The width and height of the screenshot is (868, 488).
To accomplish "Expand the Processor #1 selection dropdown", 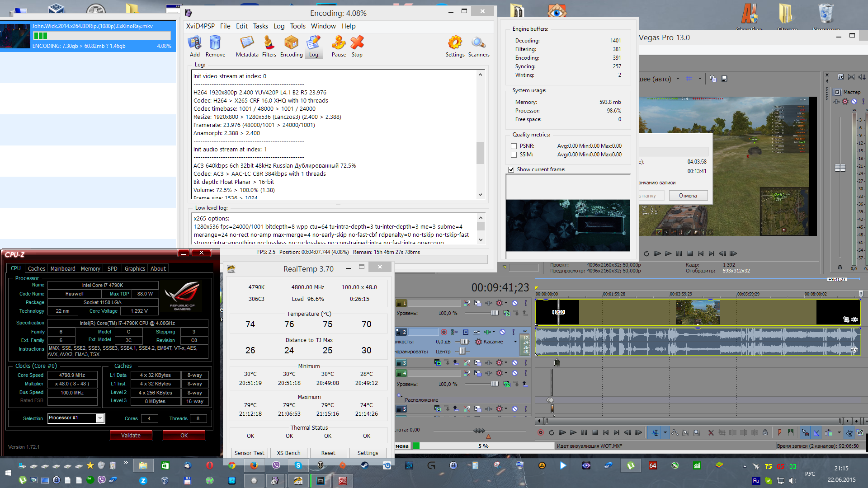I will (100, 418).
